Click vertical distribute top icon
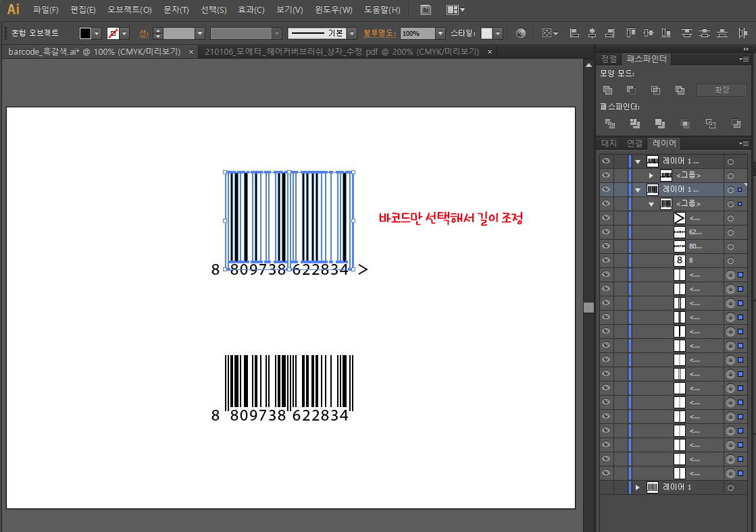This screenshot has width=756, height=532. [x=686, y=33]
